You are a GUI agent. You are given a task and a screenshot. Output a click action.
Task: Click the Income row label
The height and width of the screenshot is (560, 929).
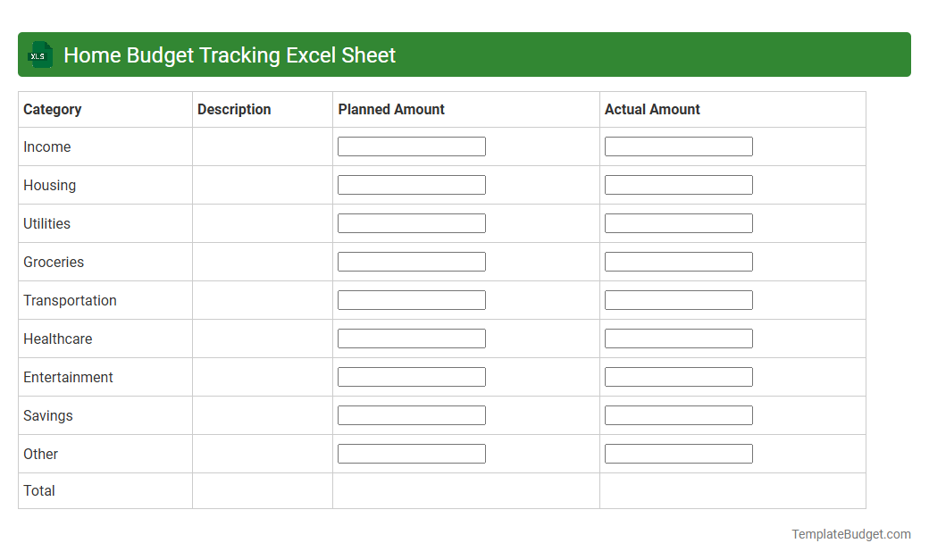coord(47,146)
